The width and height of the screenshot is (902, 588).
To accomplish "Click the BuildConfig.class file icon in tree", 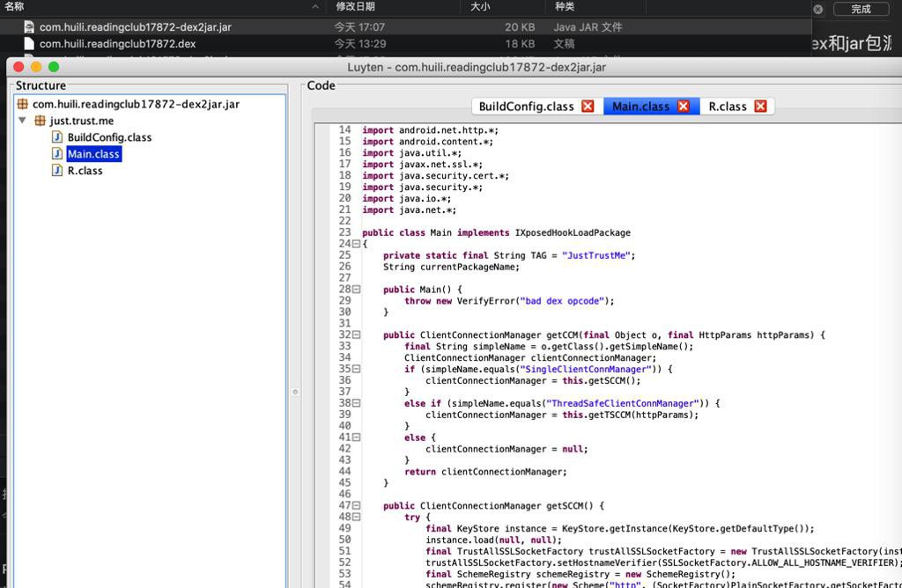I will pyautogui.click(x=57, y=137).
